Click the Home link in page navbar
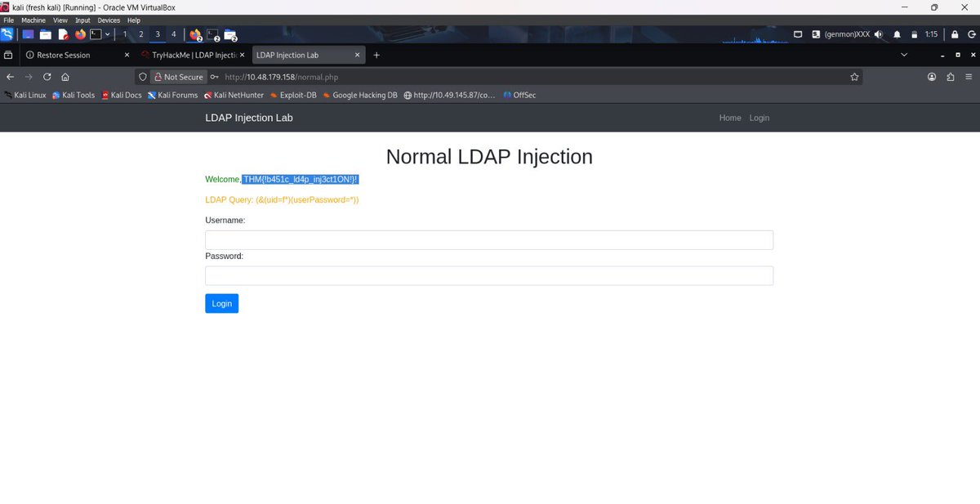Image resolution: width=980 pixels, height=504 pixels. (730, 118)
